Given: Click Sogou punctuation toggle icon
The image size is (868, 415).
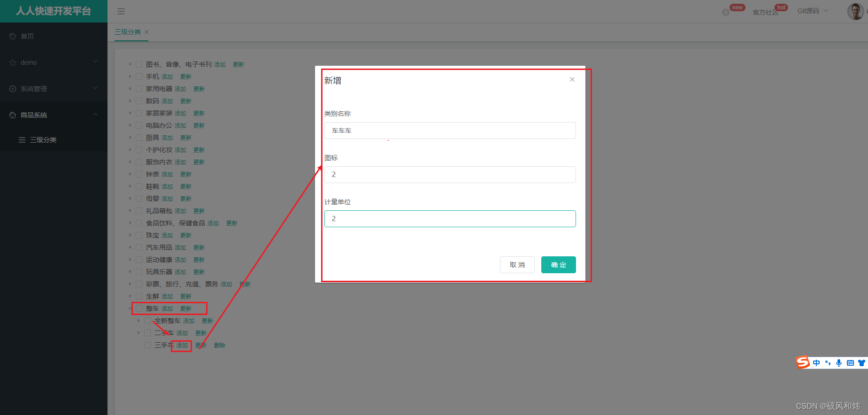Looking at the screenshot, I should point(828,363).
